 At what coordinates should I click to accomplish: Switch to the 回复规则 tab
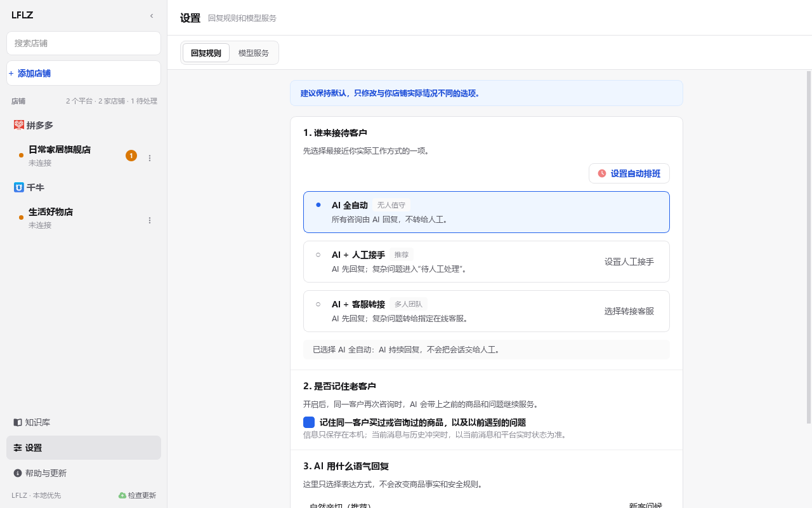click(x=206, y=53)
